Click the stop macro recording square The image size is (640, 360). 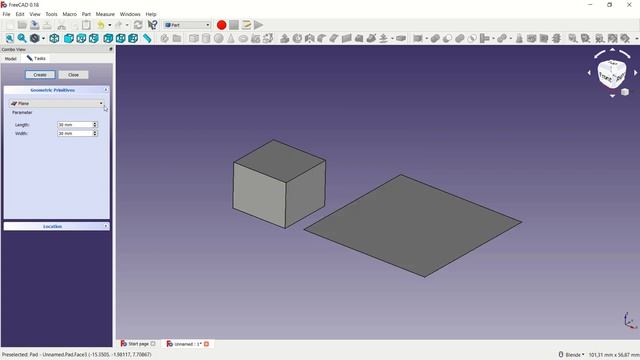tap(233, 25)
